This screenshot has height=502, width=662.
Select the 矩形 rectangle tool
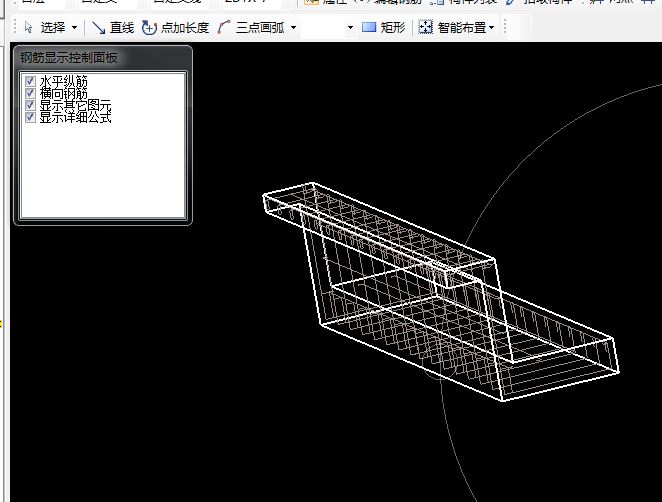click(x=384, y=28)
